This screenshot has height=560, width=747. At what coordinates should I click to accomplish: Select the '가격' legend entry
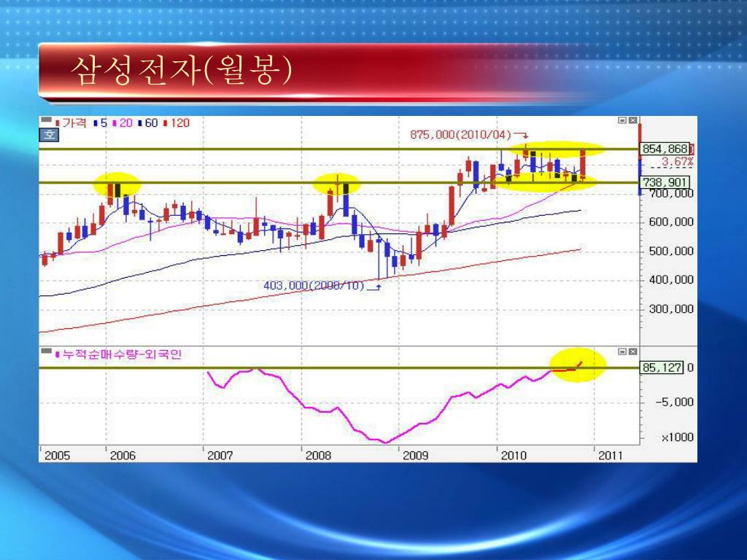(x=71, y=122)
